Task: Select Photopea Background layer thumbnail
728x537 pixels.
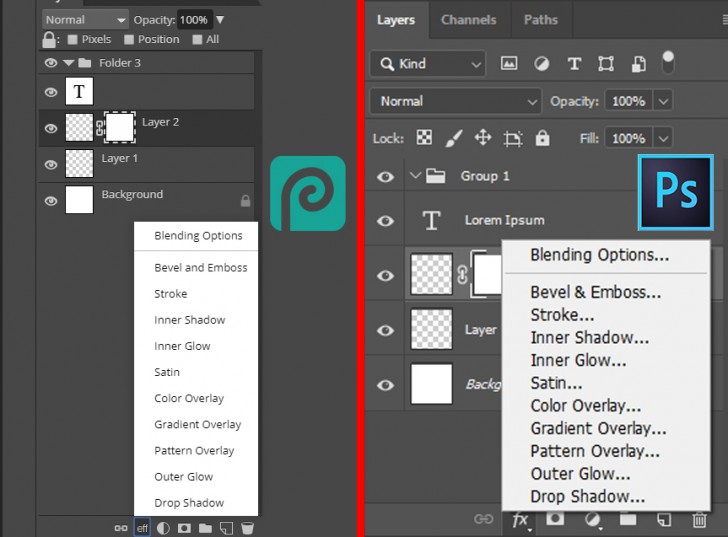Action: [x=79, y=200]
